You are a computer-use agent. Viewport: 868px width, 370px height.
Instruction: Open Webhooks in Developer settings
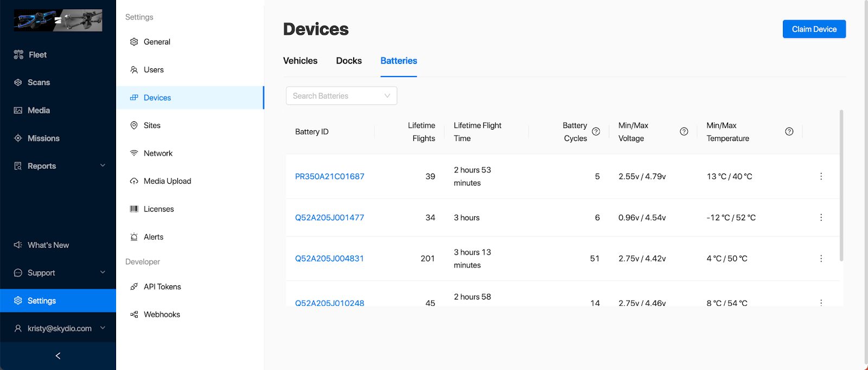[x=161, y=315]
